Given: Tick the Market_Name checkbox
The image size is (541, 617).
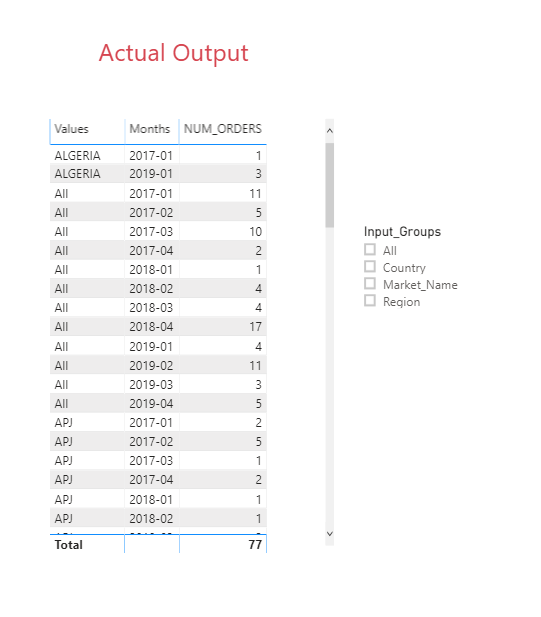Looking at the screenshot, I should (370, 283).
